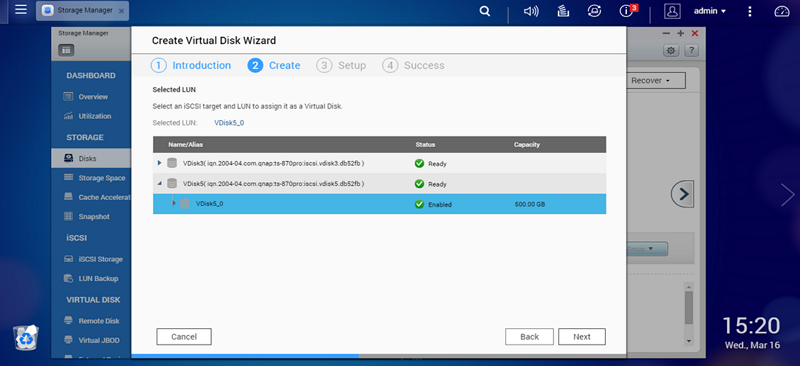Click the Ready status of VDisk3
This screenshot has width=800, height=366.
pos(431,164)
